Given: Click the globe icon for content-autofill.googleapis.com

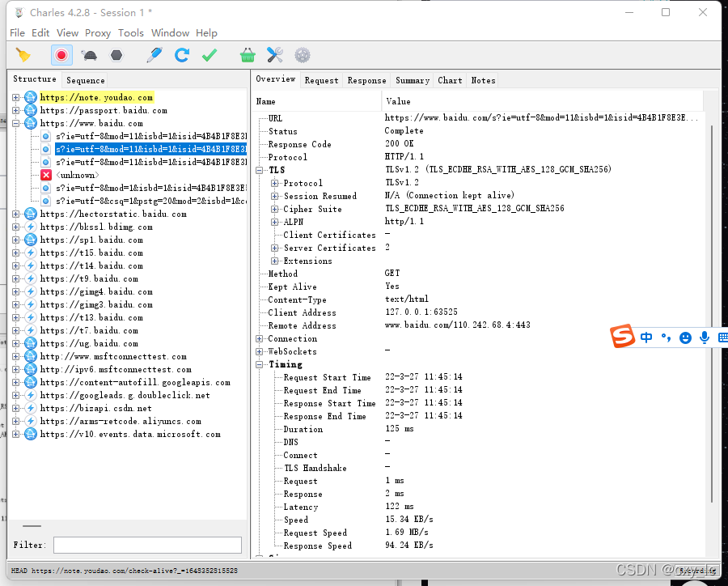Looking at the screenshot, I should coord(31,383).
